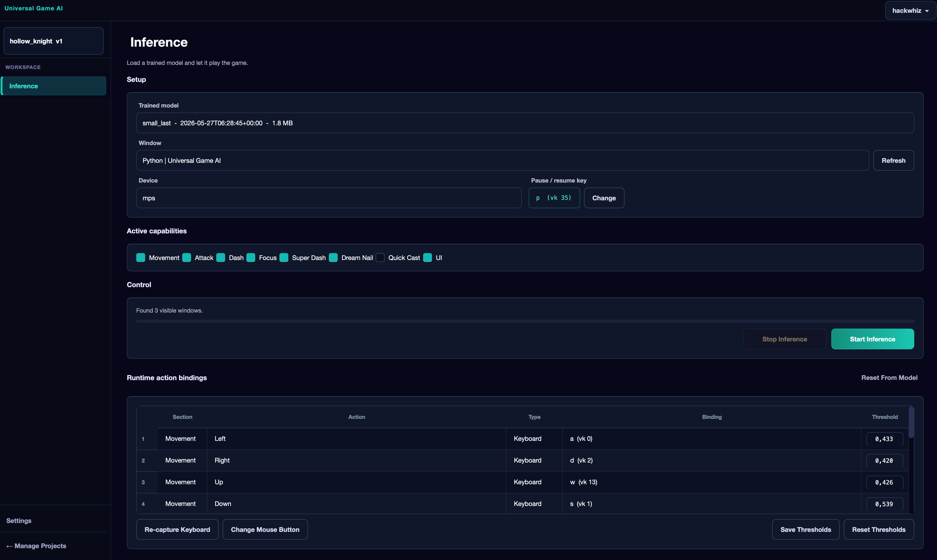Select the Left action cell

pyautogui.click(x=356, y=438)
